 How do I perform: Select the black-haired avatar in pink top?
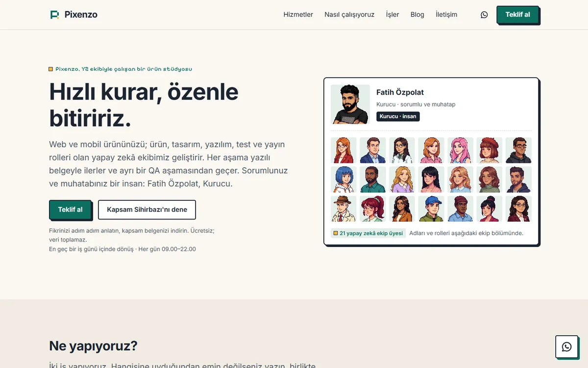click(431, 180)
